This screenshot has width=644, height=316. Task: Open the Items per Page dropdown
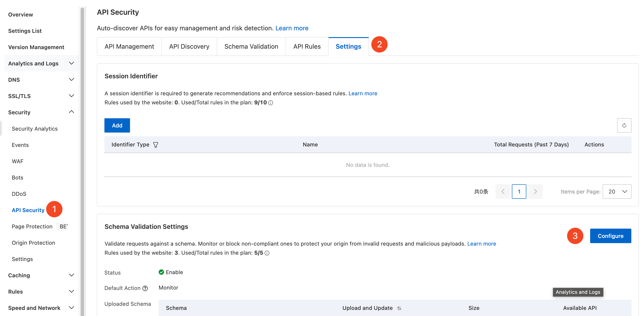(617, 192)
